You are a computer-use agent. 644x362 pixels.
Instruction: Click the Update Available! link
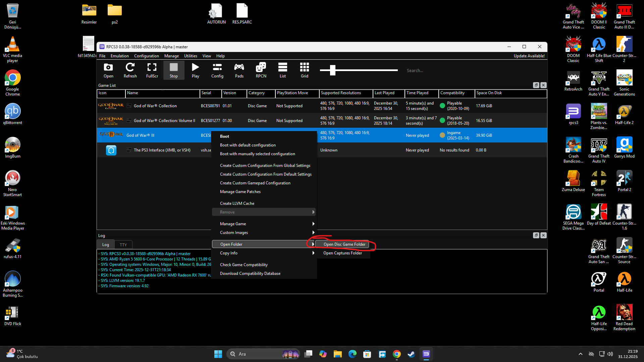(x=529, y=56)
